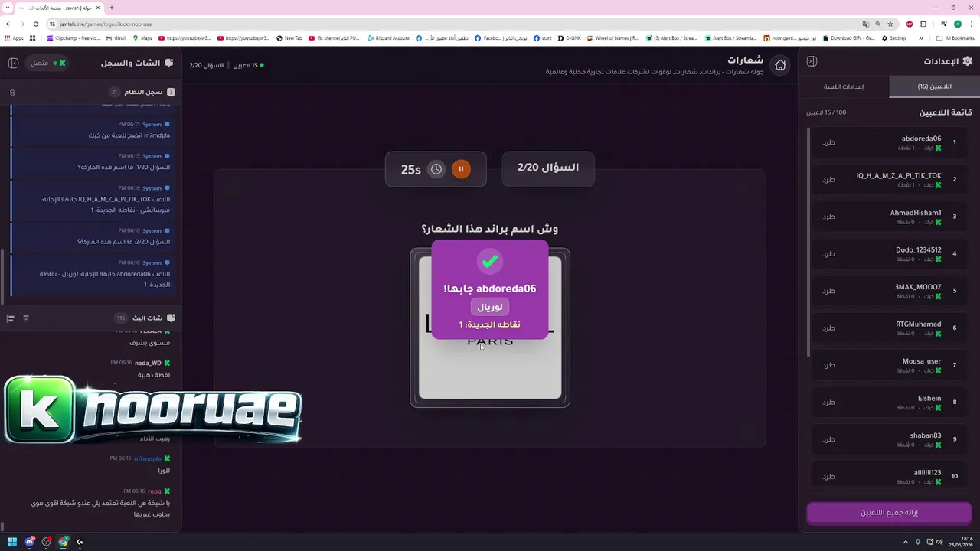Click the شات البث chat icon
Viewport: 980px width, 551px height.
tap(171, 318)
